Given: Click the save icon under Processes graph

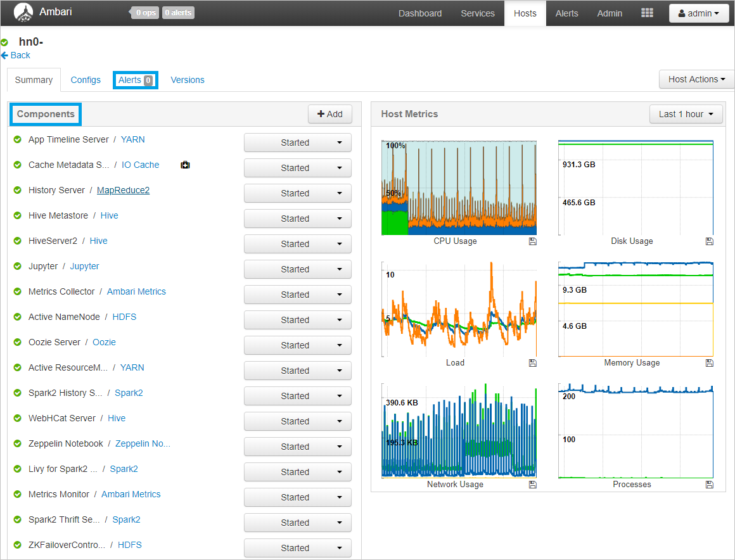Looking at the screenshot, I should point(709,485).
